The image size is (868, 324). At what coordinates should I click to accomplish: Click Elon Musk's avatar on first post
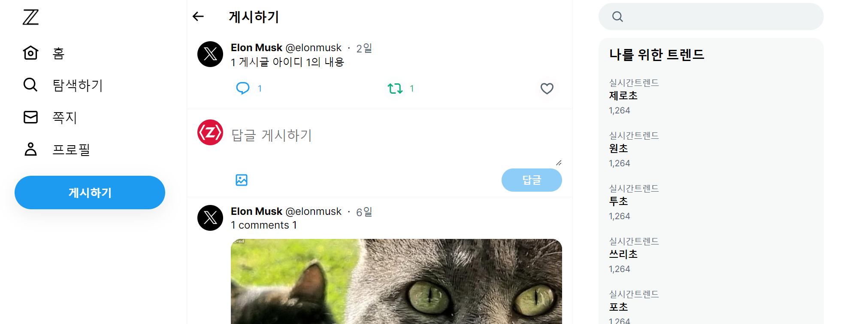(x=210, y=54)
